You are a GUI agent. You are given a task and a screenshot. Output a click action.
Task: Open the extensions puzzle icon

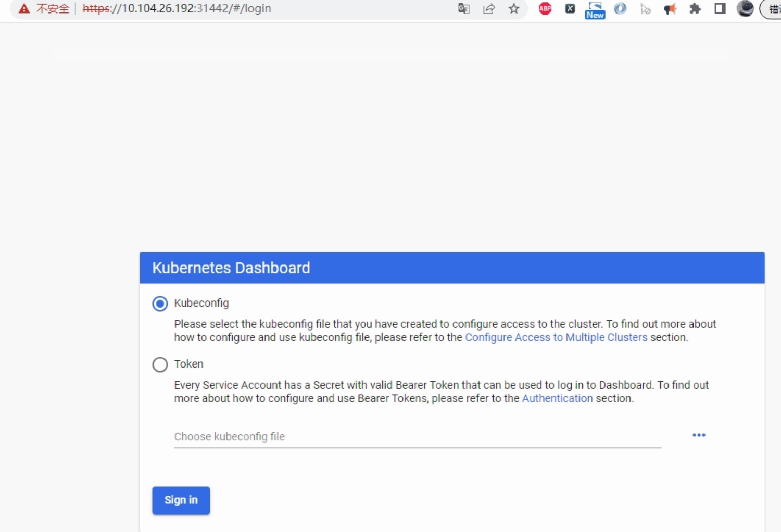pos(695,8)
